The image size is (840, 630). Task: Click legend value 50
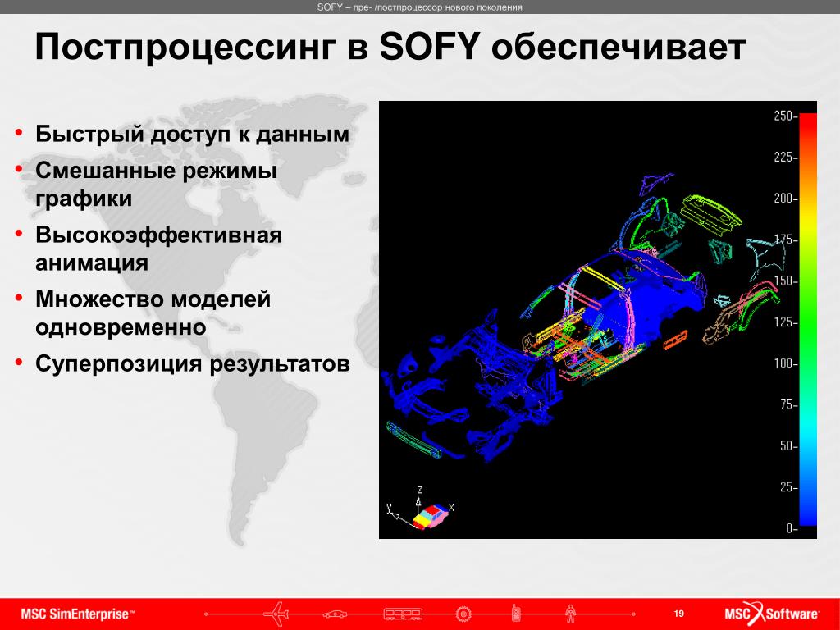pyautogui.click(x=787, y=445)
